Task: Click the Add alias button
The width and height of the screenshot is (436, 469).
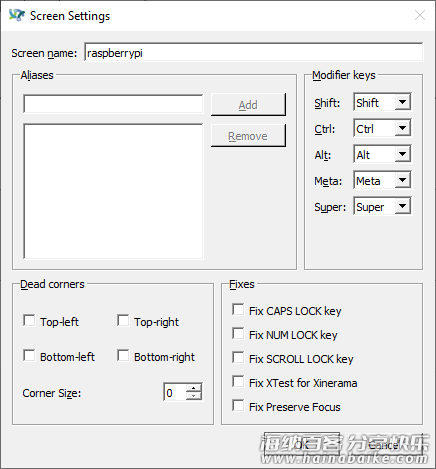Action: 248,105
